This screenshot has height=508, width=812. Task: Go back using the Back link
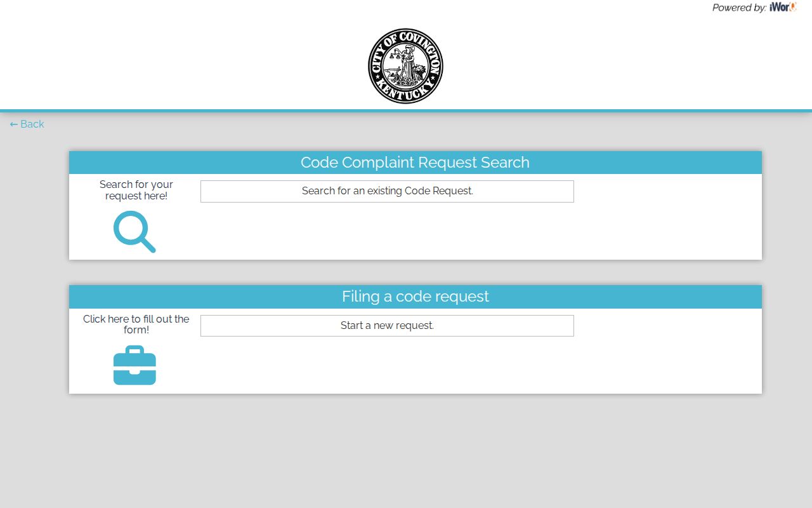[27, 124]
